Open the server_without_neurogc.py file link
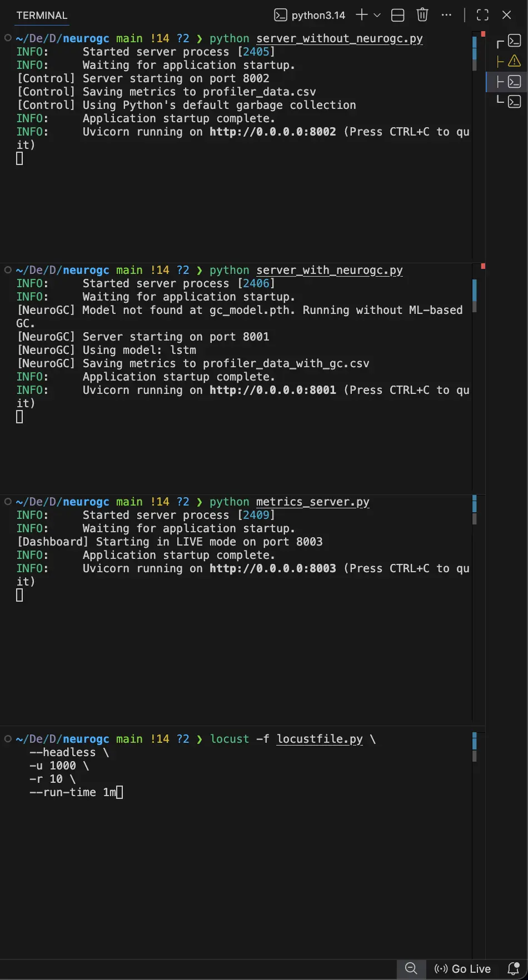Viewport: 528px width, 980px height. click(339, 38)
